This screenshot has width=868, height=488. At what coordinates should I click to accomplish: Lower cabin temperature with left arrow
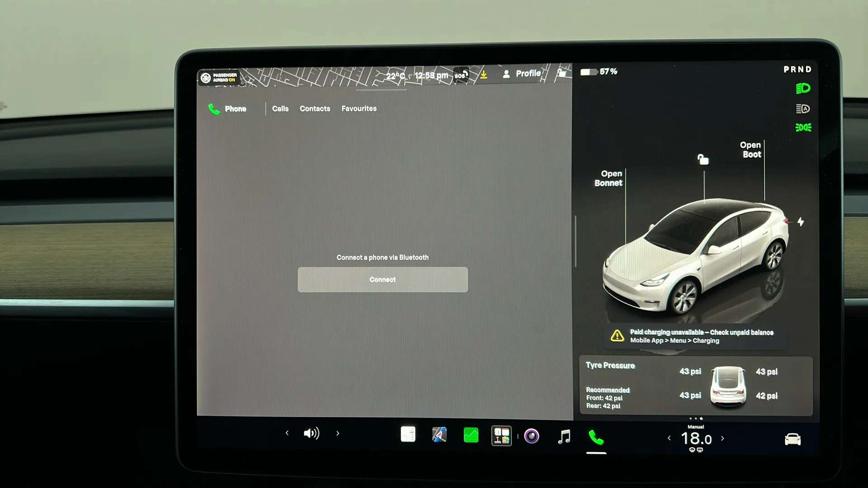click(669, 438)
